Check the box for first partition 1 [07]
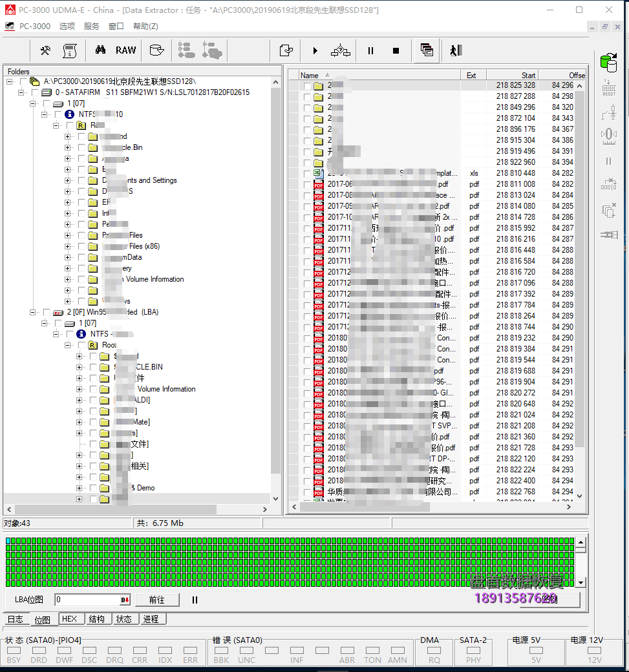629x672 pixels. point(47,104)
